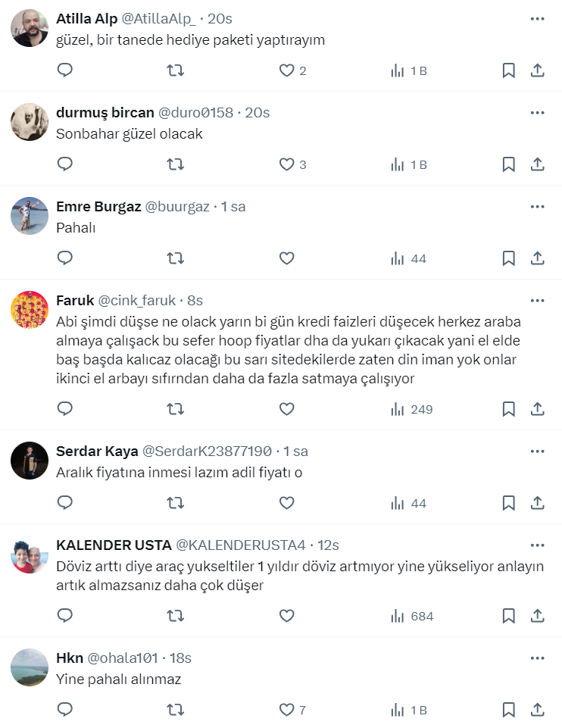The image size is (562, 728).
Task: Bookmark durmuş bircan's tweet
Action: (509, 164)
